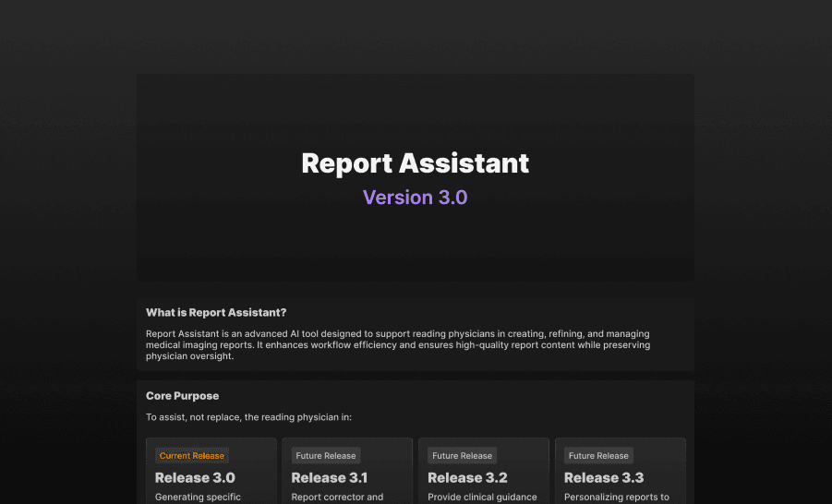
Task: Open the Release 3.3 card title
Action: click(604, 477)
